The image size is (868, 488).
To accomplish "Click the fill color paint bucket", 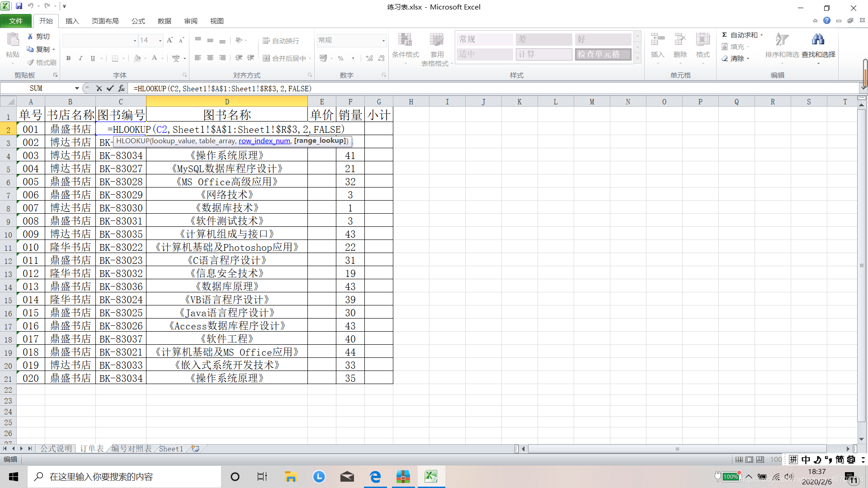I will [137, 58].
